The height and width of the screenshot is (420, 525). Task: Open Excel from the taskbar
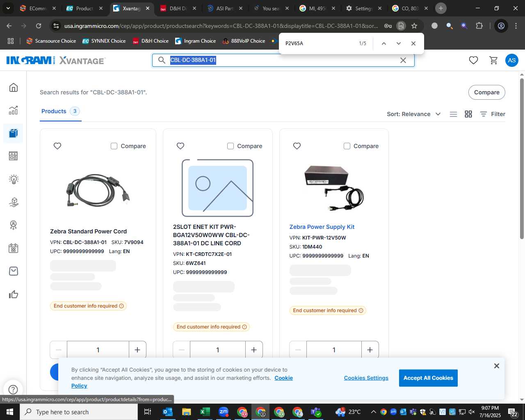coord(205,412)
